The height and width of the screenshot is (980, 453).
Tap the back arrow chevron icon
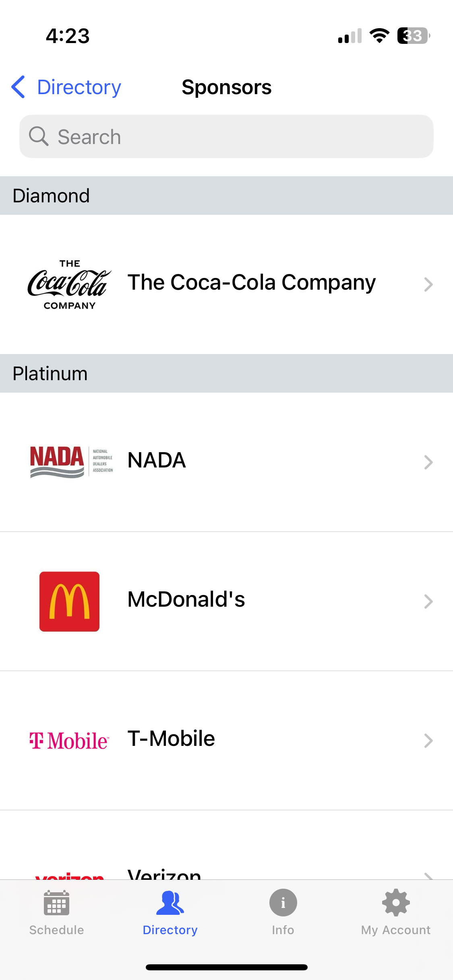[19, 87]
